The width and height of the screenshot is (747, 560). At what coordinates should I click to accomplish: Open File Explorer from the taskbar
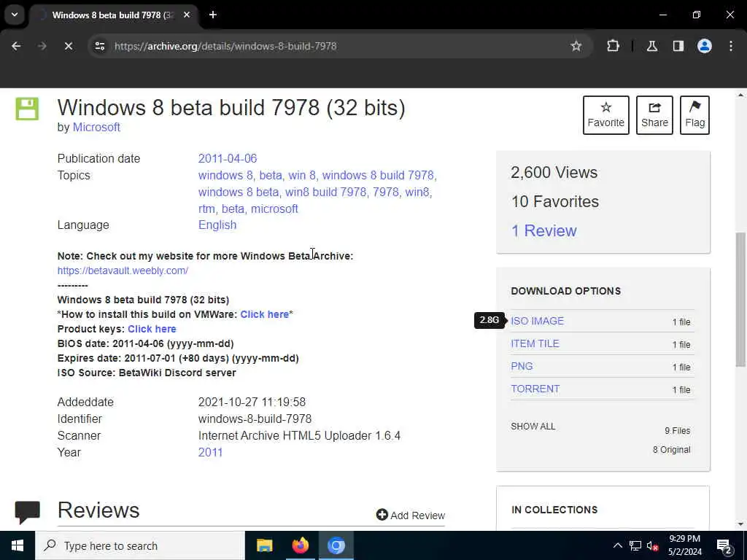click(264, 545)
